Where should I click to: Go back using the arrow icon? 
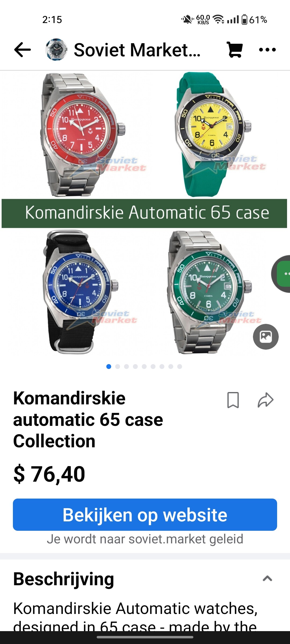(23, 50)
